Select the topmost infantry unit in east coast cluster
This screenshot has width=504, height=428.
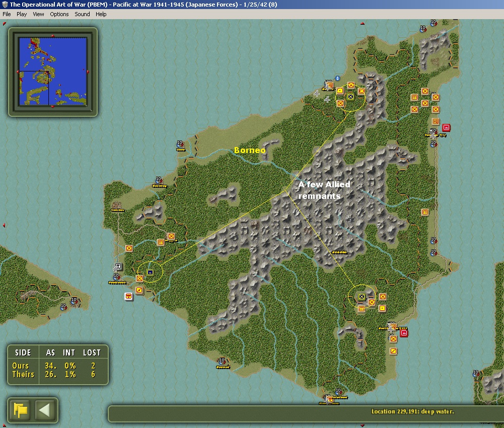[425, 91]
